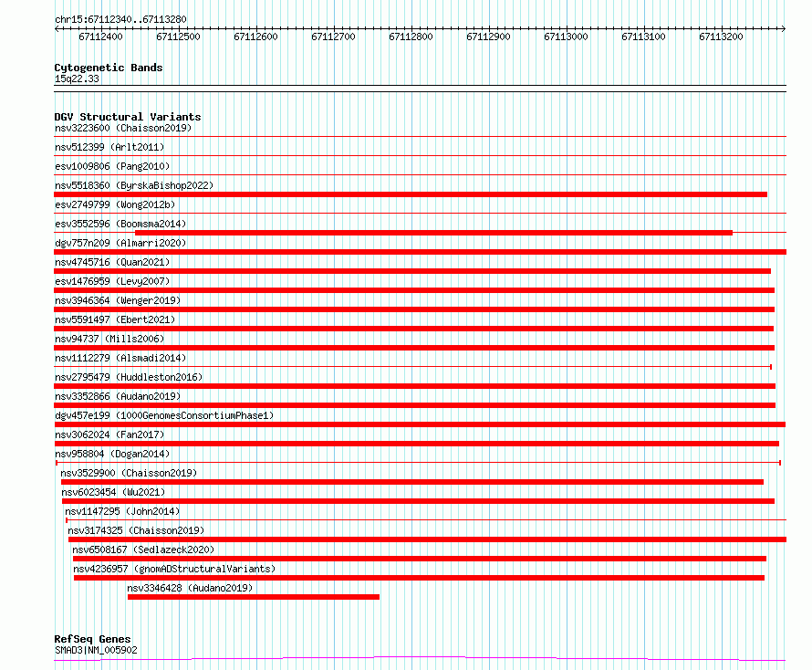The width and height of the screenshot is (812, 670).
Task: Select nsv6508167 (Sedlazeck2020) variant label
Action: (143, 550)
